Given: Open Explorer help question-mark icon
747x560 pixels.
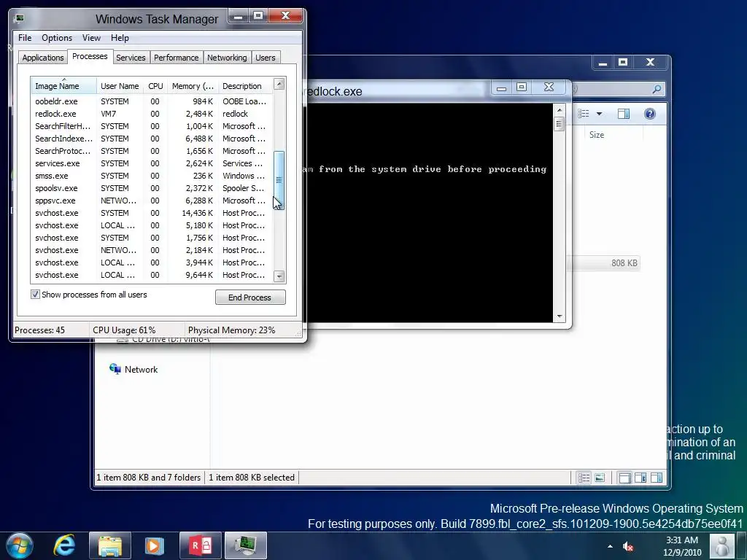Looking at the screenshot, I should click(650, 113).
